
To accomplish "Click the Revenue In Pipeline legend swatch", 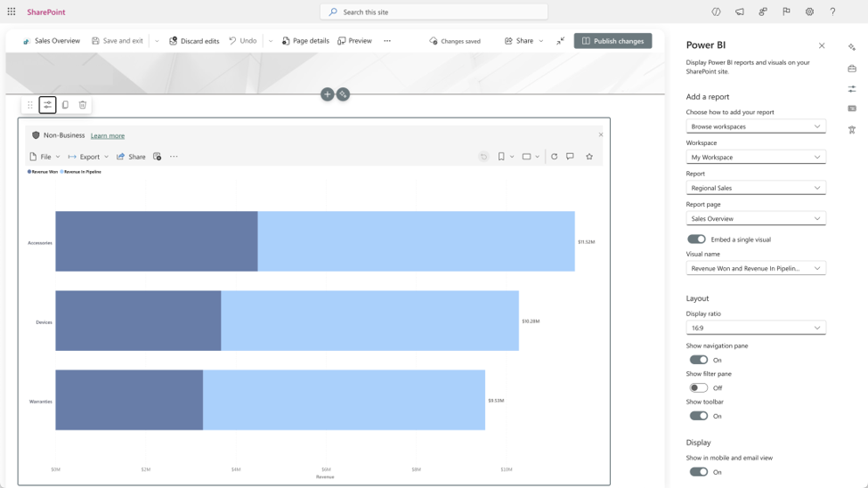I will 62,172.
